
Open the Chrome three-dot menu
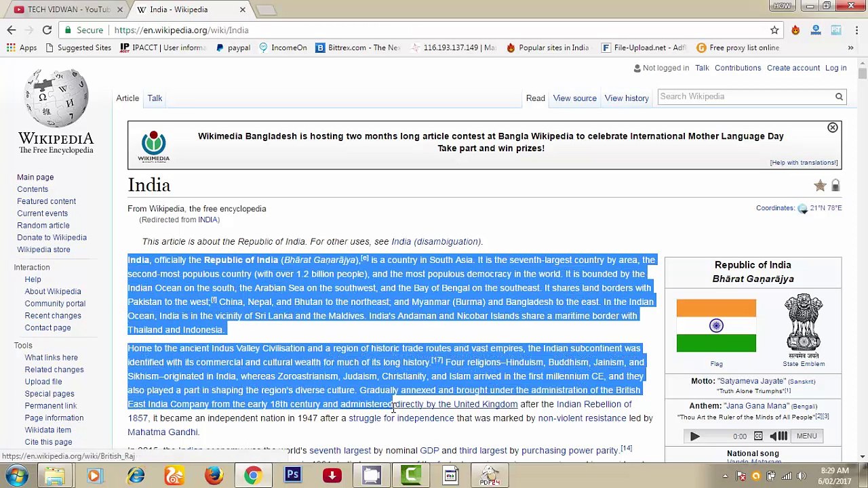point(856,30)
